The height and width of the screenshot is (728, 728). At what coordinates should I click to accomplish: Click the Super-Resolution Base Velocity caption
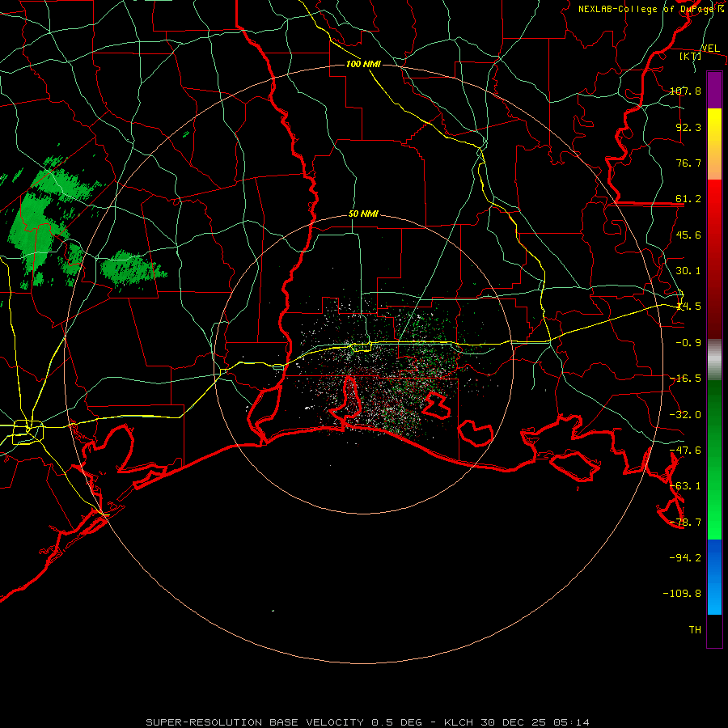pyautogui.click(x=368, y=722)
